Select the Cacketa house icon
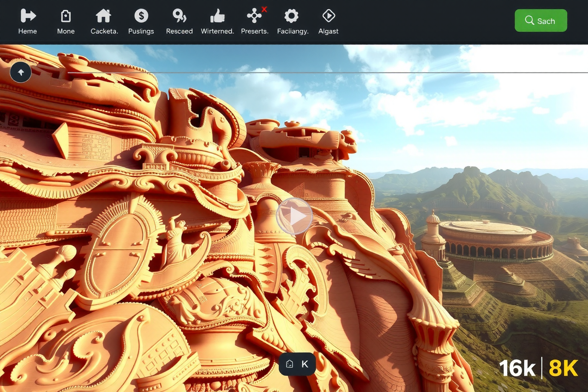Image resolution: width=588 pixels, height=392 pixels. point(103,16)
